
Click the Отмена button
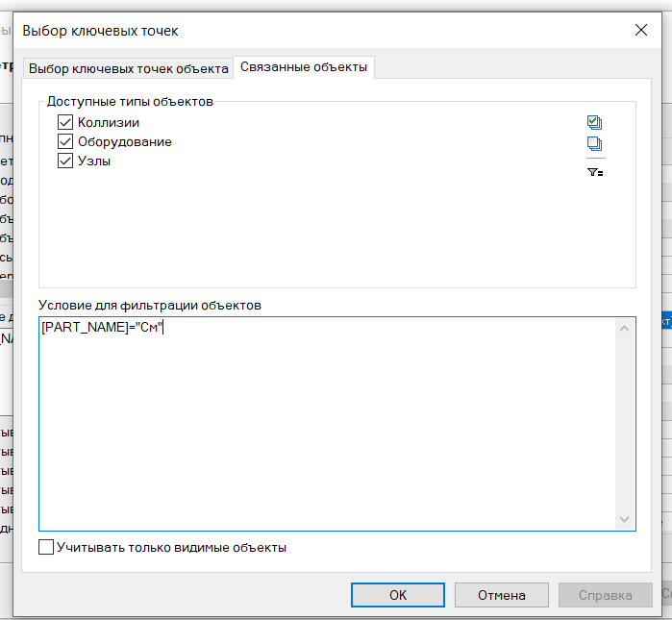pyautogui.click(x=502, y=595)
